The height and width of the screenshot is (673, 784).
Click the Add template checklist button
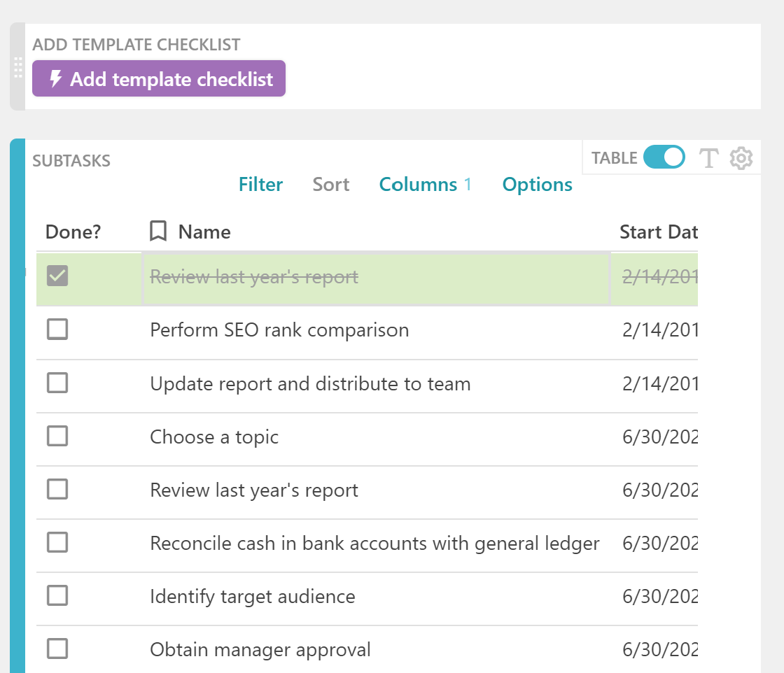159,79
